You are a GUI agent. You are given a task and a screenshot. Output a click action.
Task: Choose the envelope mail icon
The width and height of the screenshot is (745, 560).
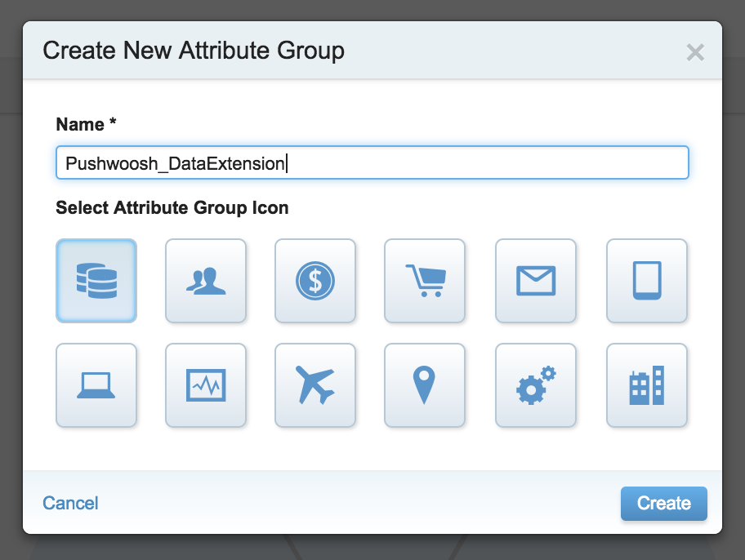click(x=536, y=281)
